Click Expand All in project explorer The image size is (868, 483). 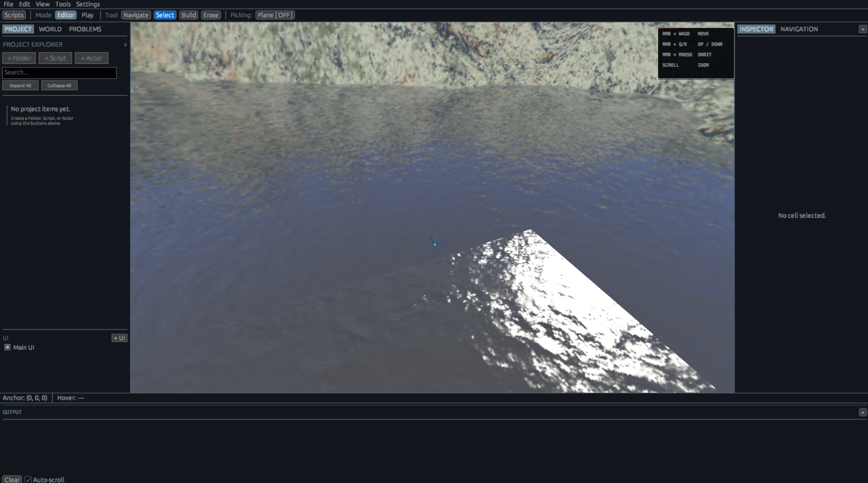[20, 85]
